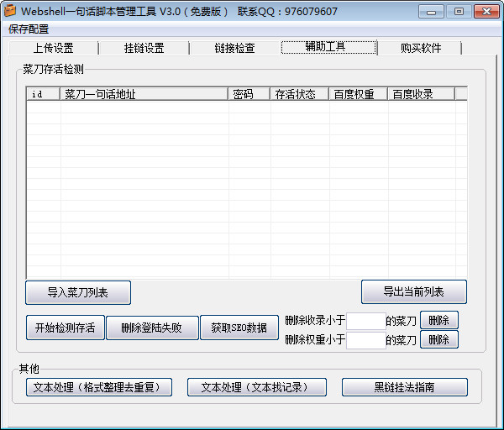This screenshot has height=430, width=504.
Task: Click 删除 button beside 删除权重小于 row
Action: [439, 339]
